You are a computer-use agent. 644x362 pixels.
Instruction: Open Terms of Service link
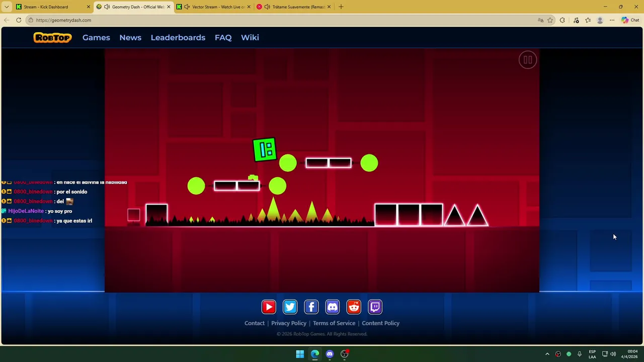coord(334,323)
